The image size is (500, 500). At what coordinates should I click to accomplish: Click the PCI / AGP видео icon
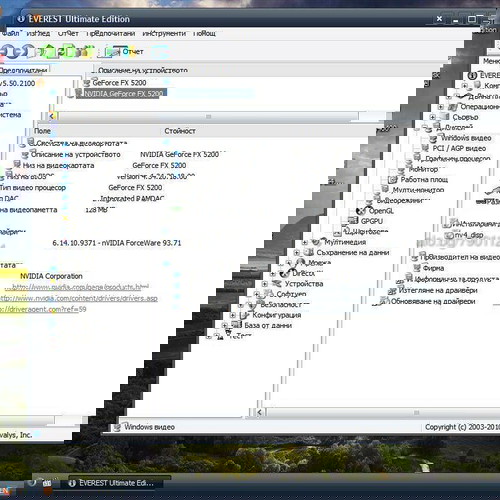pyautogui.click(x=425, y=148)
